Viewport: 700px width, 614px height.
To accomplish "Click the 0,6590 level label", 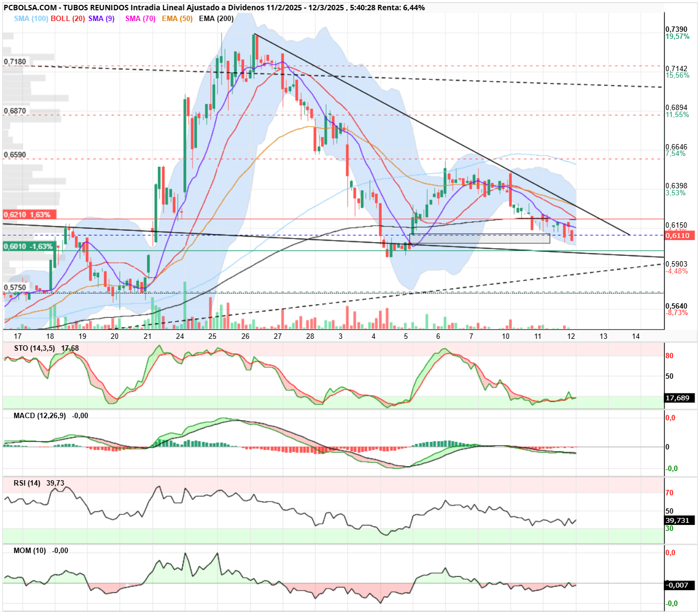I will click(x=15, y=154).
